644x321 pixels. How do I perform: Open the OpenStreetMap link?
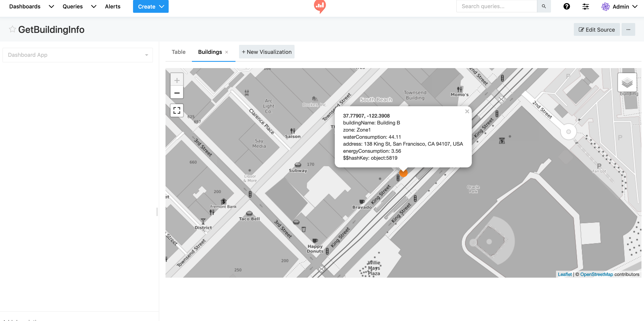coord(596,274)
